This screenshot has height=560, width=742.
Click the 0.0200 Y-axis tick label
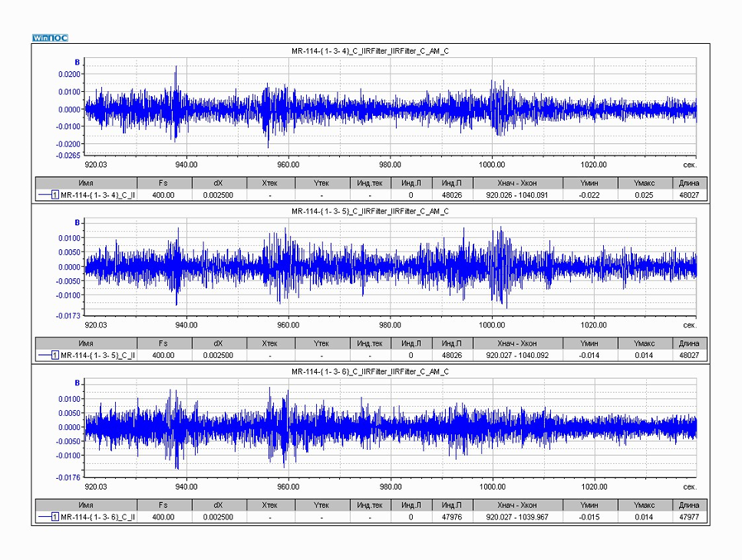[x=69, y=74]
